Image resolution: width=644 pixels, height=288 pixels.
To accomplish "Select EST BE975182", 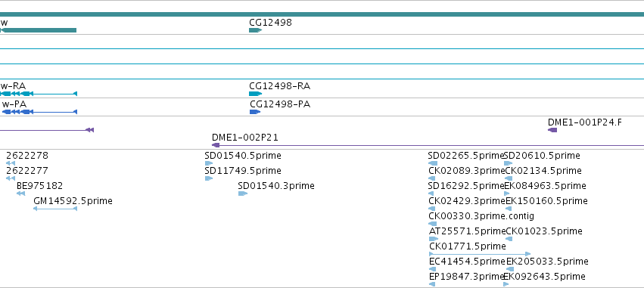I will (40, 186).
